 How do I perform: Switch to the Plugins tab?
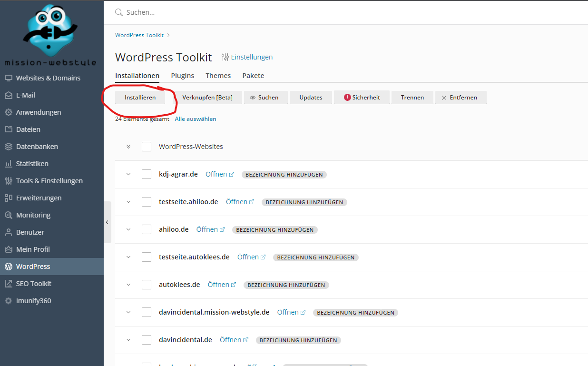[x=182, y=76]
